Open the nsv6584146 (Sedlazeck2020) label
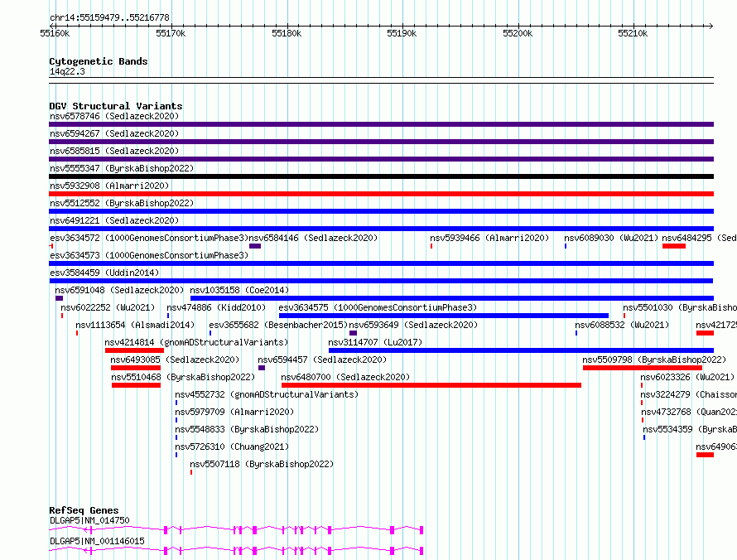This screenshot has height=560, width=737. click(x=313, y=238)
